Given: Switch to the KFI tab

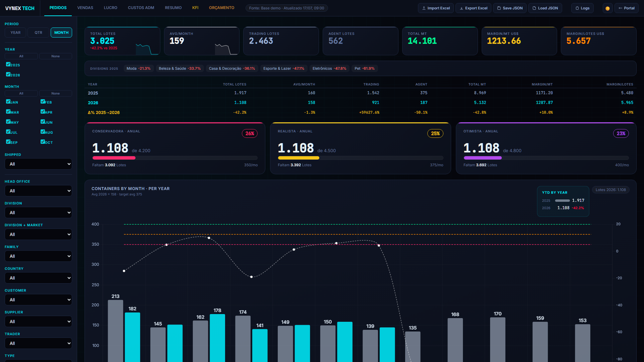Looking at the screenshot, I should pos(195,8).
